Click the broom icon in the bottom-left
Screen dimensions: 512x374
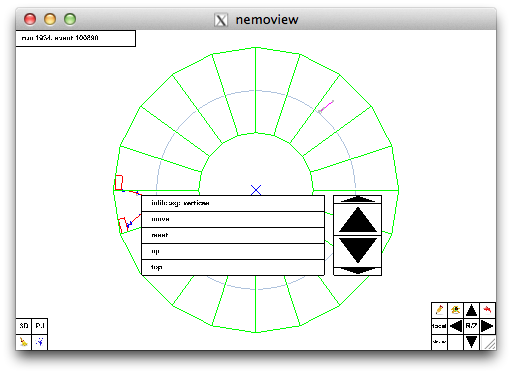(24, 342)
